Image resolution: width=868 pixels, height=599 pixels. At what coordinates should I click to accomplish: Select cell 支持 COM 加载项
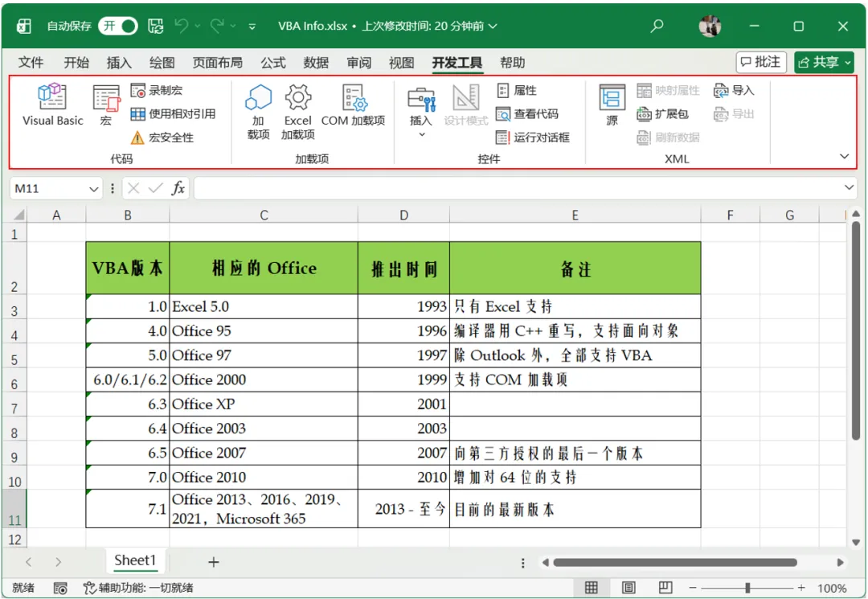point(575,380)
